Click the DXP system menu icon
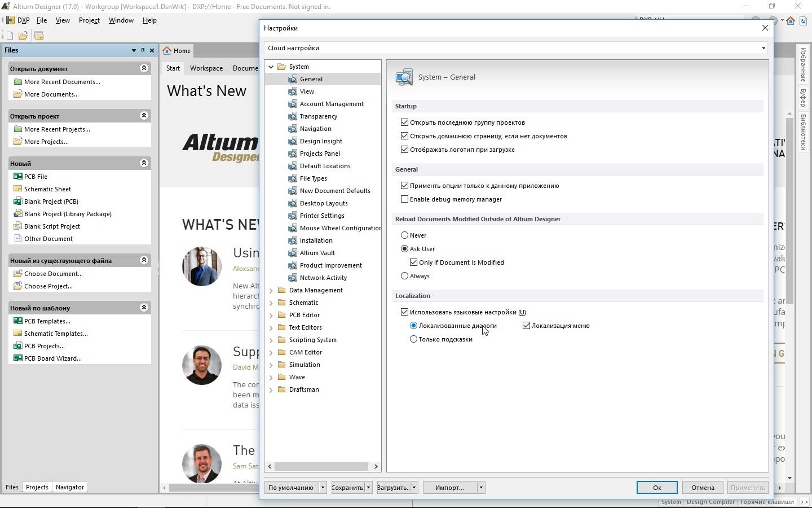Screen dimensions: 812x508 pos(10,20)
